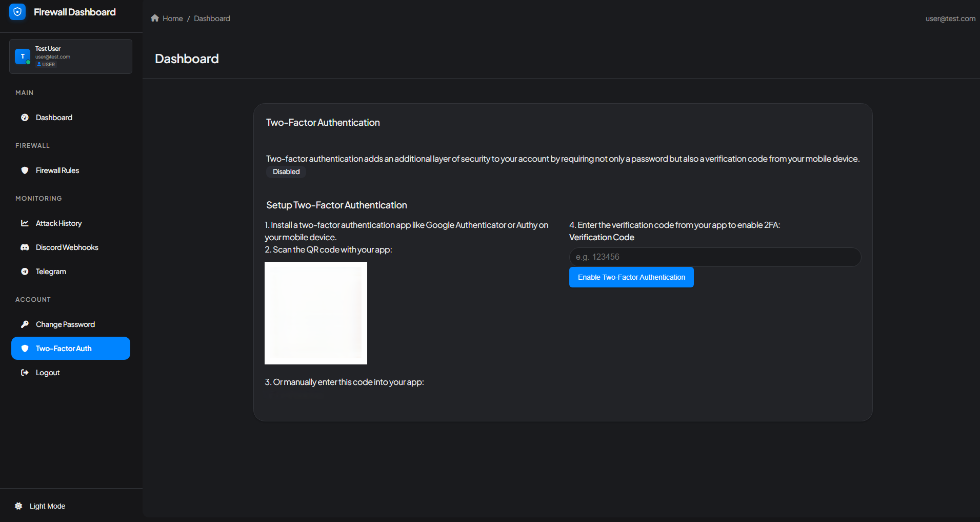Click the Firewall Dashboard title text
This screenshot has width=980, height=522.
point(75,12)
